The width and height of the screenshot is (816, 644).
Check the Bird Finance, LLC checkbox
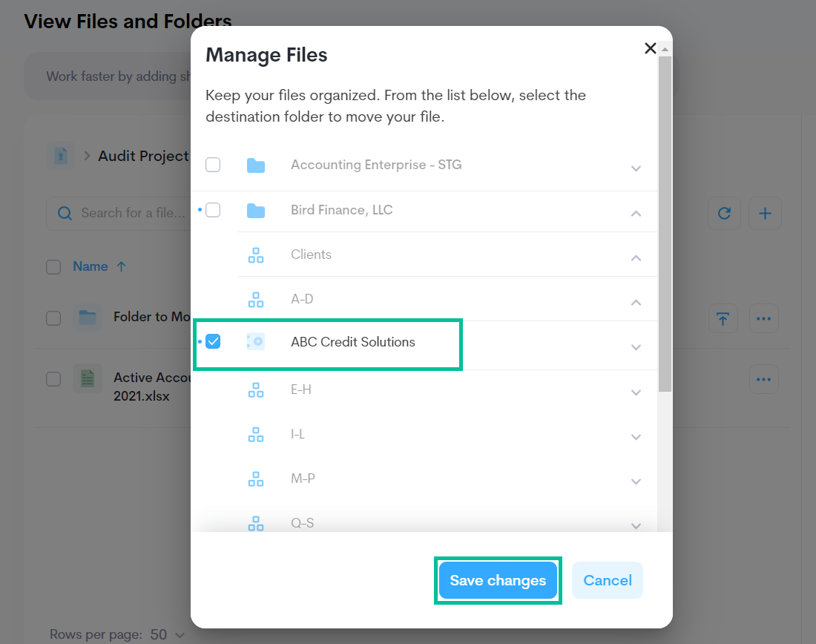pyautogui.click(x=213, y=210)
